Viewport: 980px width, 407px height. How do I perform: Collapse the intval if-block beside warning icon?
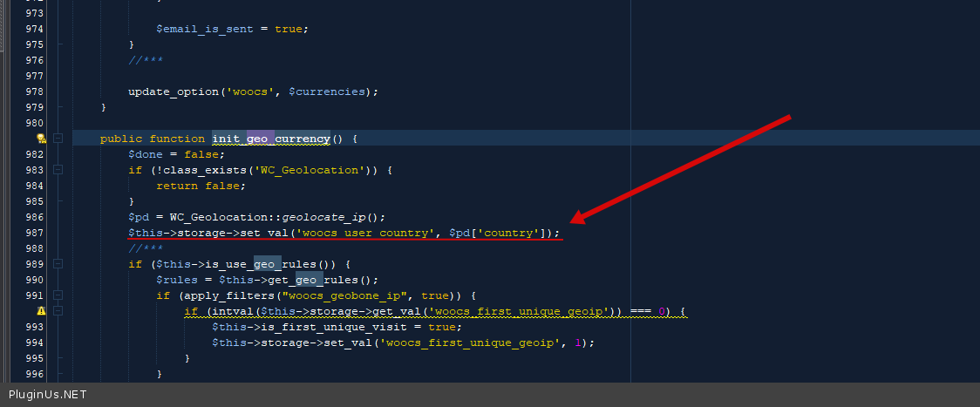pos(58,311)
